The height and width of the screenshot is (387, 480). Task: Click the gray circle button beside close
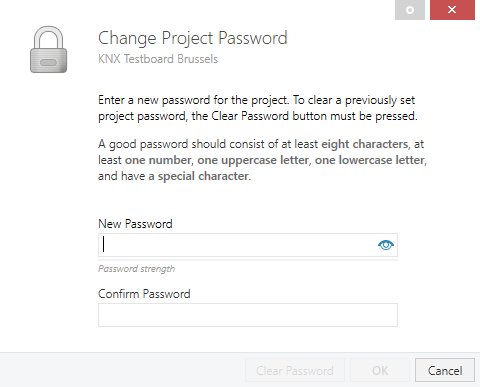[x=410, y=10]
